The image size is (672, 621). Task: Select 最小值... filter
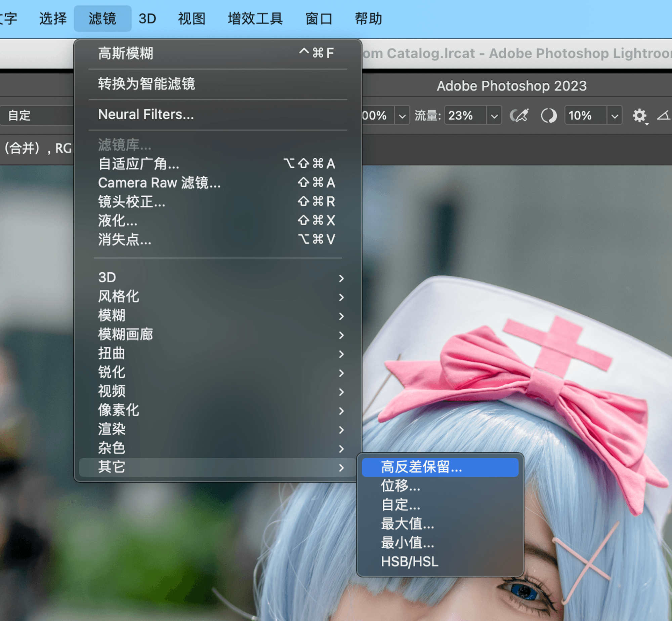point(440,543)
